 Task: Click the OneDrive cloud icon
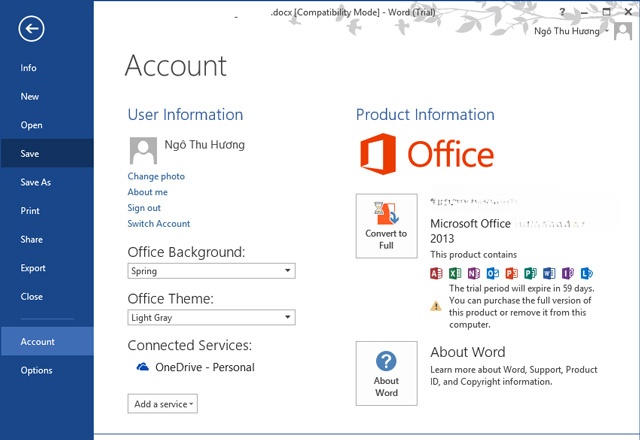tap(142, 367)
